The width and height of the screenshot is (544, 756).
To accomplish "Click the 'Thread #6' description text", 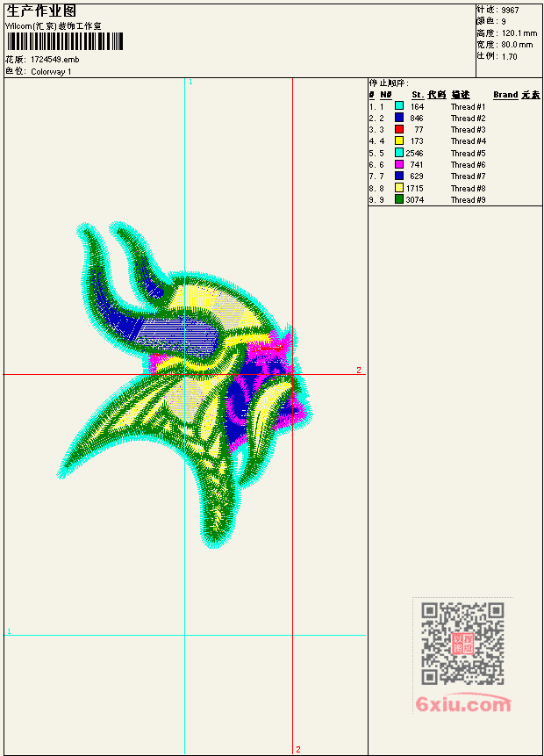I will (x=468, y=165).
